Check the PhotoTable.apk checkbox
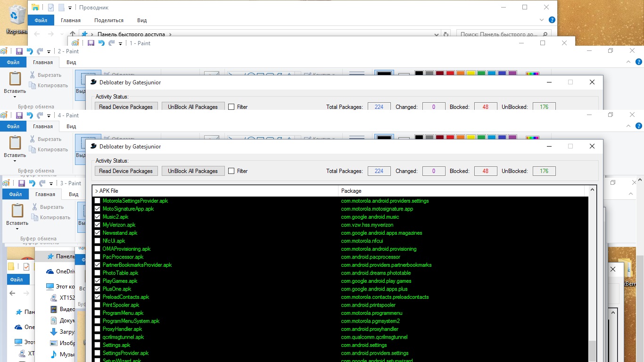The image size is (644, 362). [x=98, y=273]
